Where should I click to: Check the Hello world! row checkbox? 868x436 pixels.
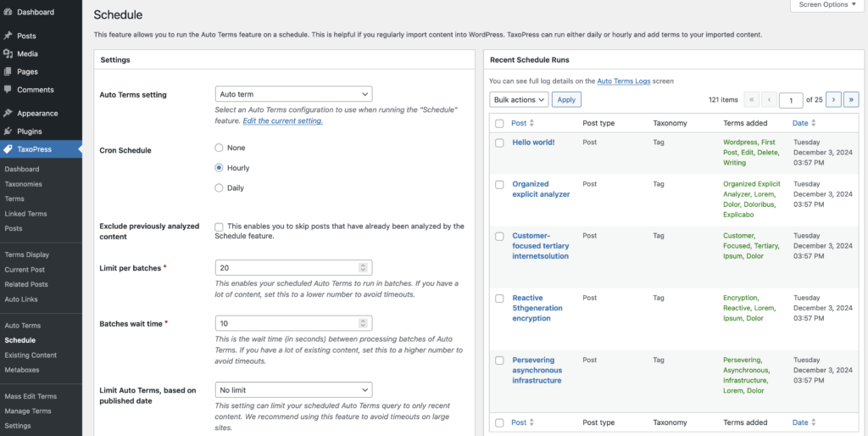click(499, 143)
